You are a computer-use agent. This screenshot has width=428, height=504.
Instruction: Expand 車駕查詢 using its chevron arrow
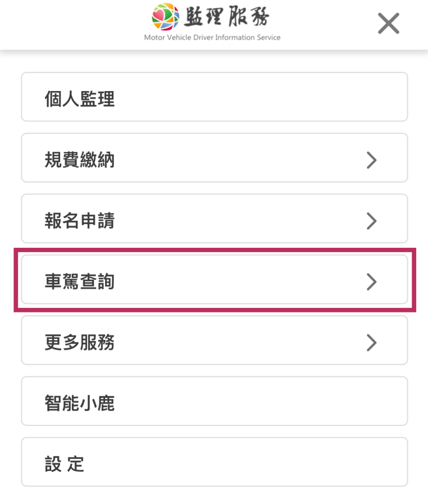pyautogui.click(x=371, y=281)
